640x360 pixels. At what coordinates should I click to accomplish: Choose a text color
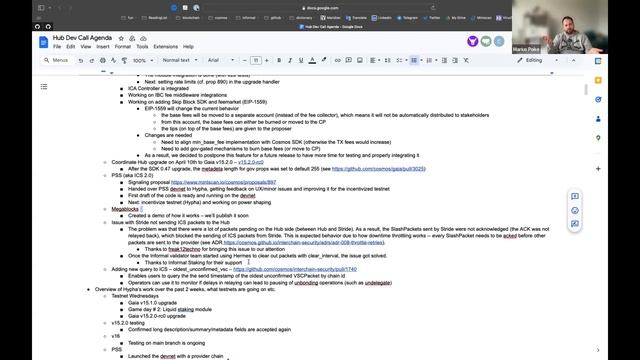tap(312, 60)
